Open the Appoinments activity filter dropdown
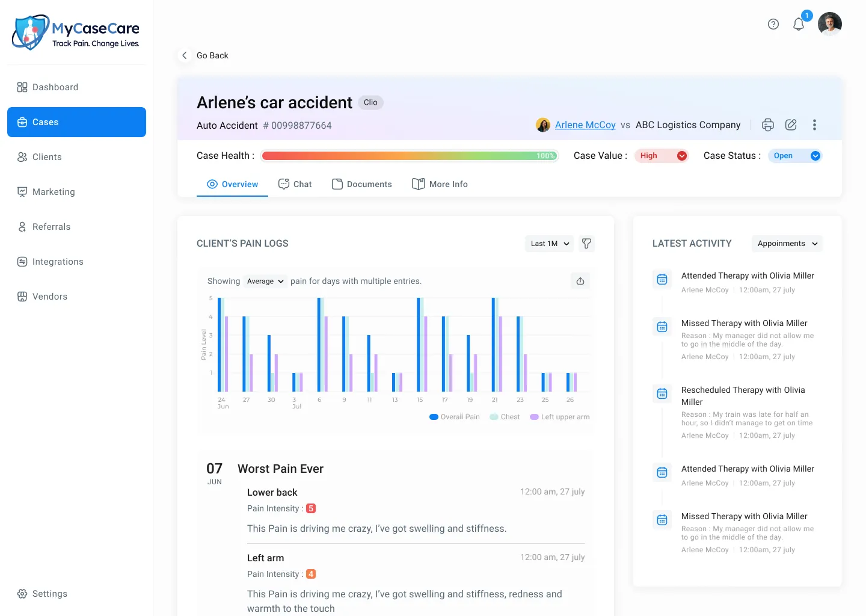The width and height of the screenshot is (866, 616). point(787,244)
